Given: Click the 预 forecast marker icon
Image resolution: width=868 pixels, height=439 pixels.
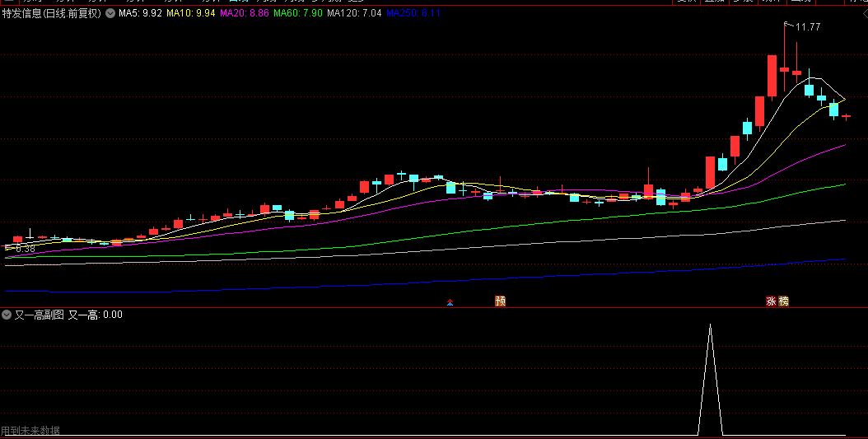Looking at the screenshot, I should [x=501, y=301].
